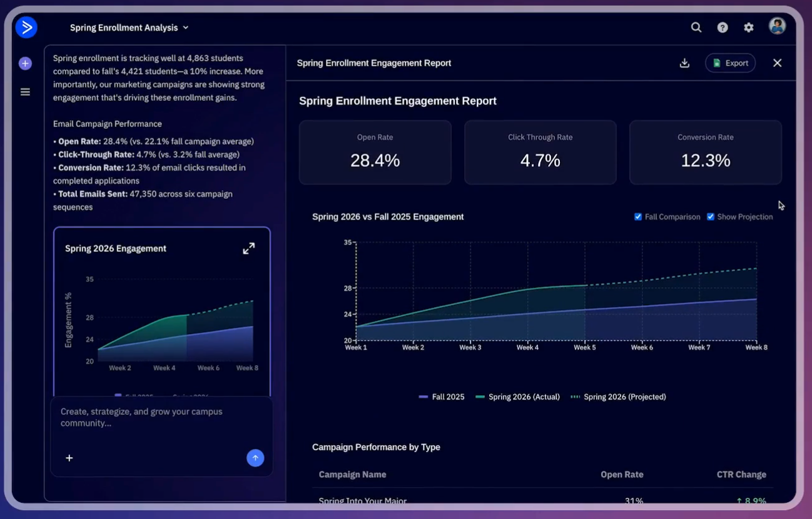Click the send arrow button in chat
Image resolution: width=812 pixels, height=519 pixels.
point(255,458)
